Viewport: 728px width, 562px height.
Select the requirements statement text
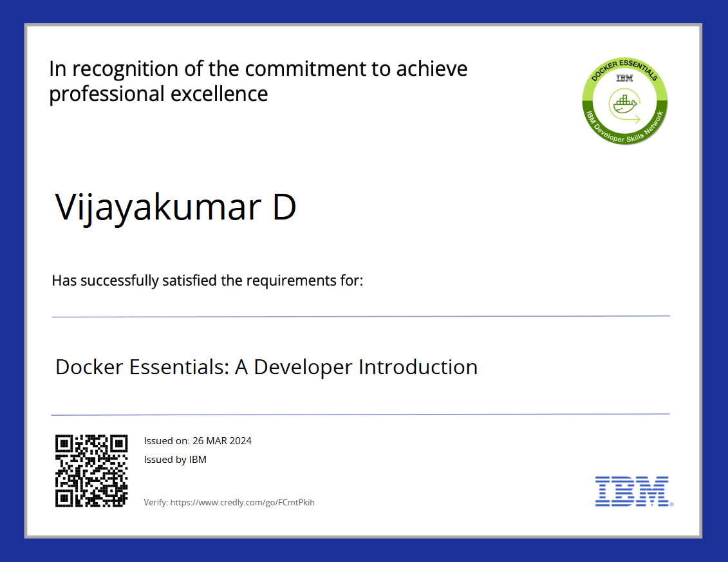pyautogui.click(x=207, y=280)
